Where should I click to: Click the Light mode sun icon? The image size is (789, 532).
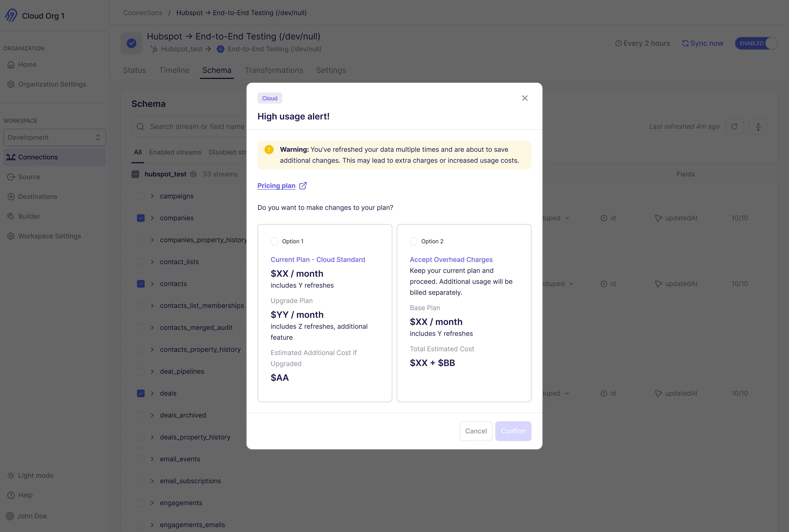coord(11,475)
